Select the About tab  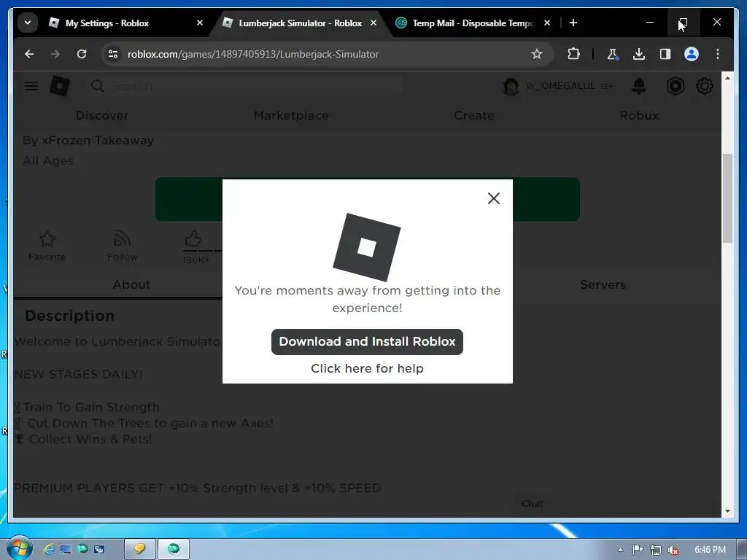pyautogui.click(x=131, y=284)
